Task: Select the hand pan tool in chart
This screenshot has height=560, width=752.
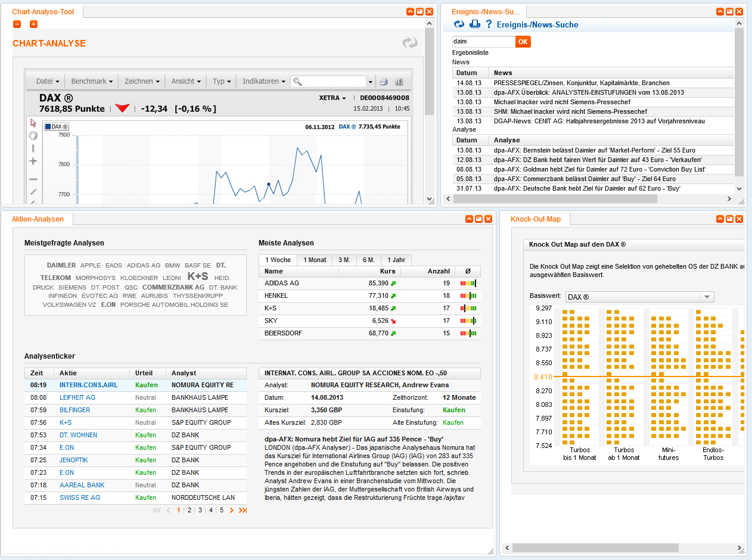Action: click(x=33, y=135)
